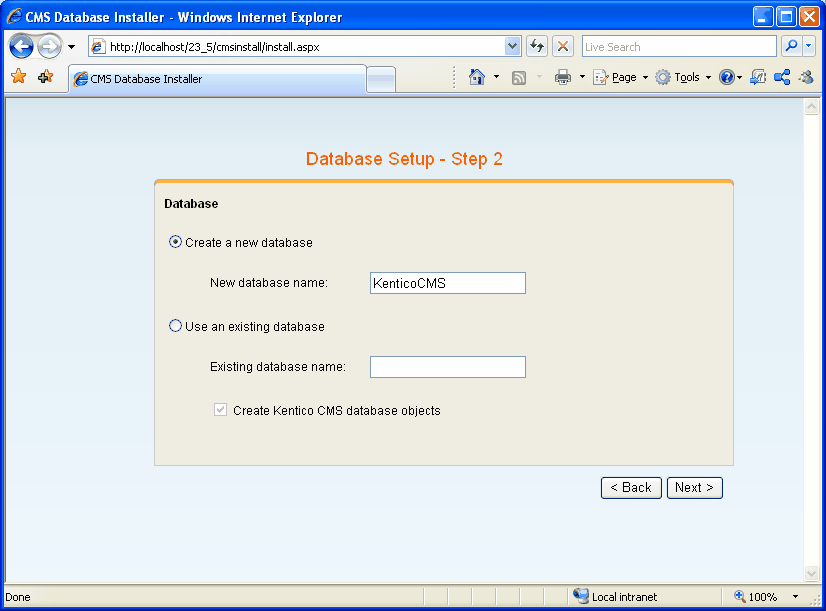This screenshot has width=826, height=611.
Task: Open the recent pages dropdown arrow
Action: (71, 47)
